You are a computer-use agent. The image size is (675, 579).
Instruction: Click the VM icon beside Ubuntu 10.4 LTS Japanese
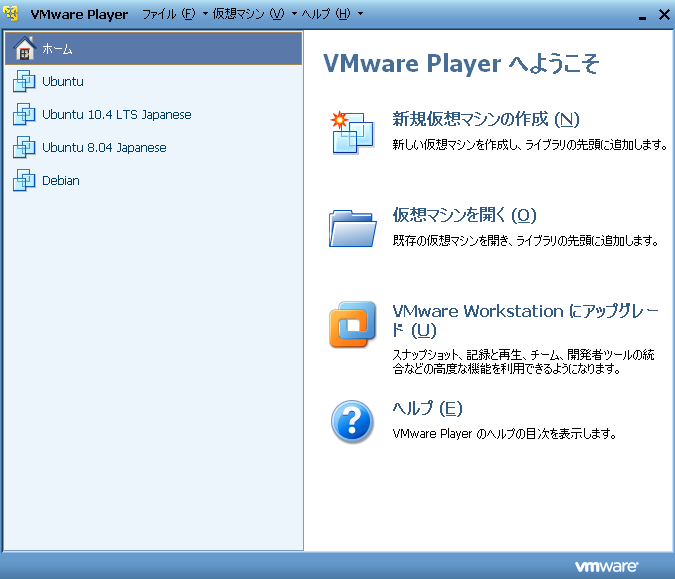[x=24, y=114]
